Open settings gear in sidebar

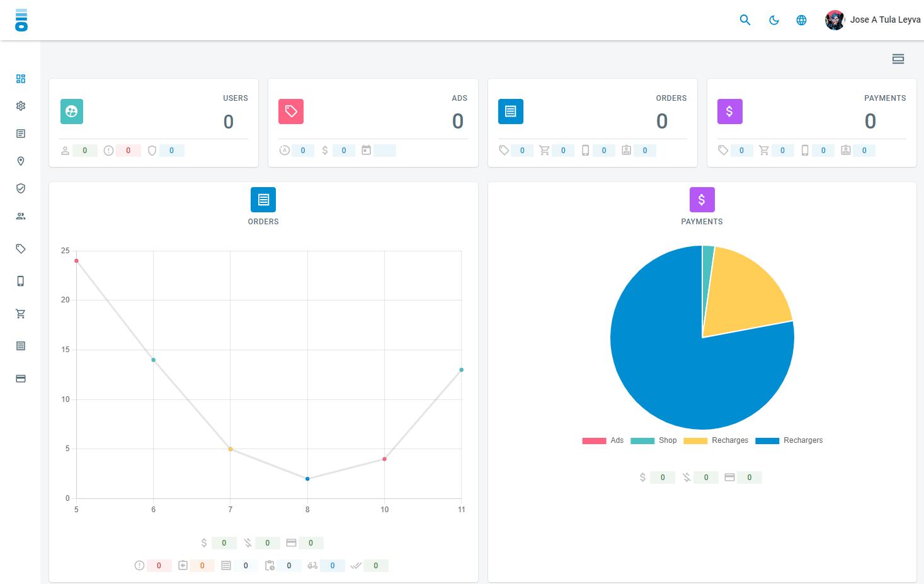[x=21, y=106]
